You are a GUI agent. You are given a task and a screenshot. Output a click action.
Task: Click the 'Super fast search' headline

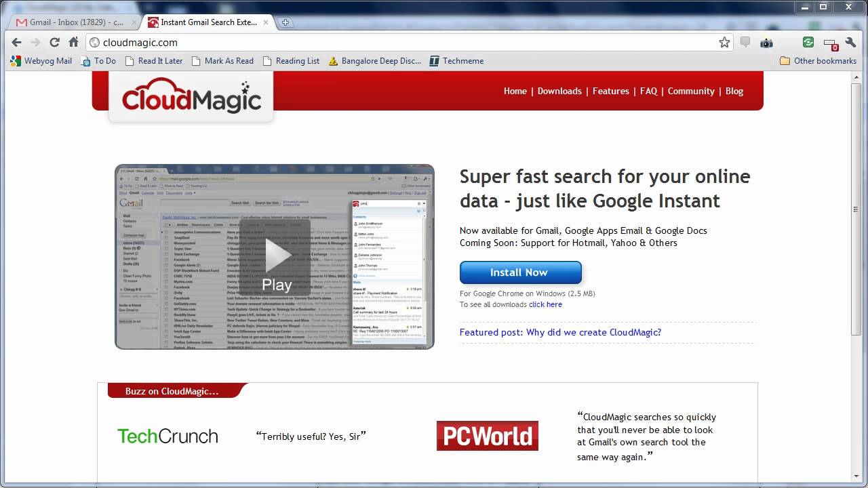click(x=605, y=188)
